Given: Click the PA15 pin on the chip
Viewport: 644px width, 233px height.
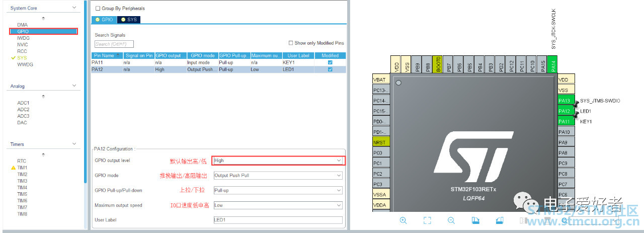Looking at the screenshot, I should pos(543,65).
